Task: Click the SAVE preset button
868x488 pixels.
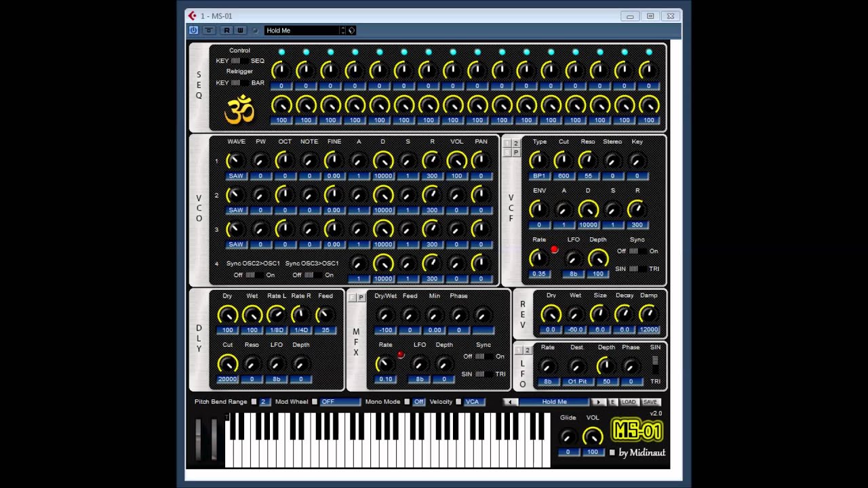Action: [x=650, y=402]
